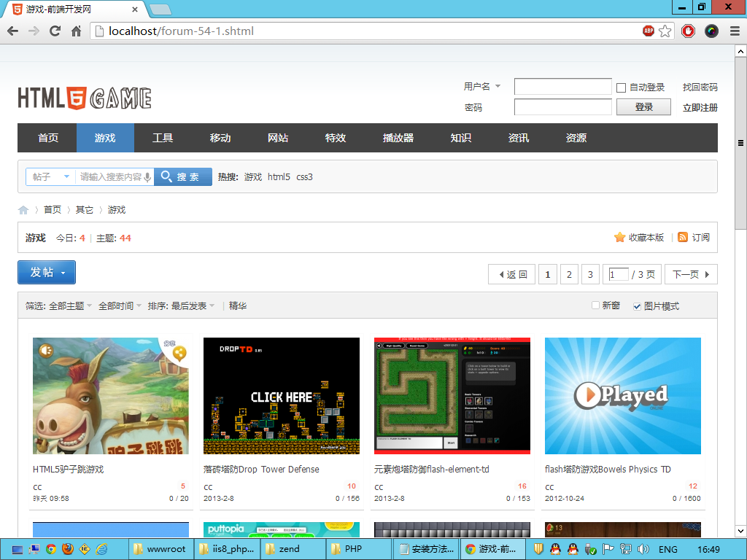The height and width of the screenshot is (560, 747).
Task: Click the blue search button
Action: 183,176
